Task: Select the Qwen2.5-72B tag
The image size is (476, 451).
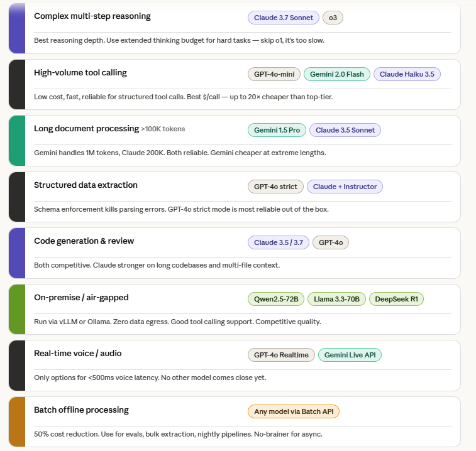Action: [x=275, y=299]
